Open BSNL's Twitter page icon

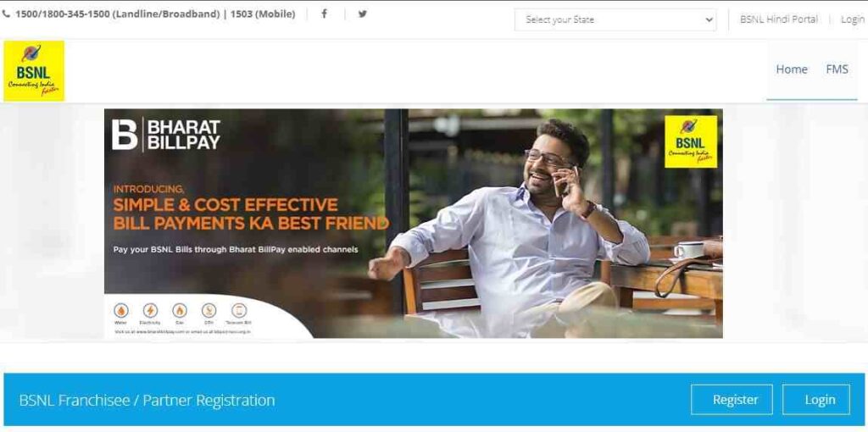tap(362, 14)
